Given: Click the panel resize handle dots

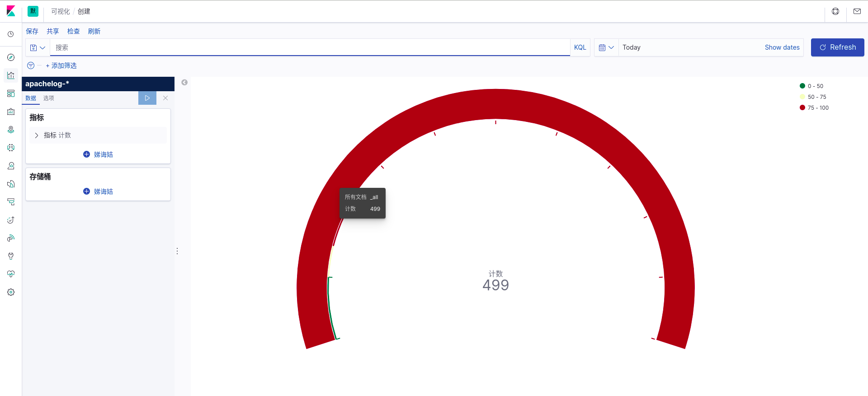Looking at the screenshot, I should click(x=177, y=251).
